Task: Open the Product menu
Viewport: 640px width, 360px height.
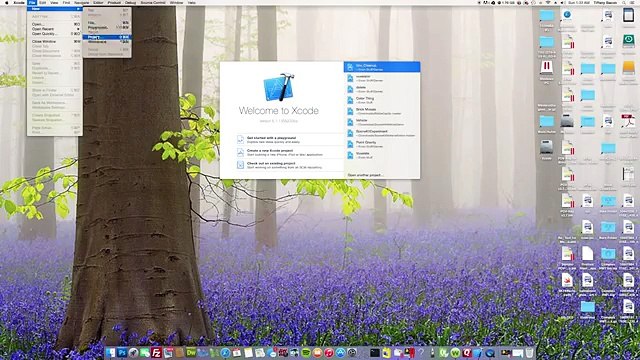Action: pyautogui.click(x=114, y=2)
